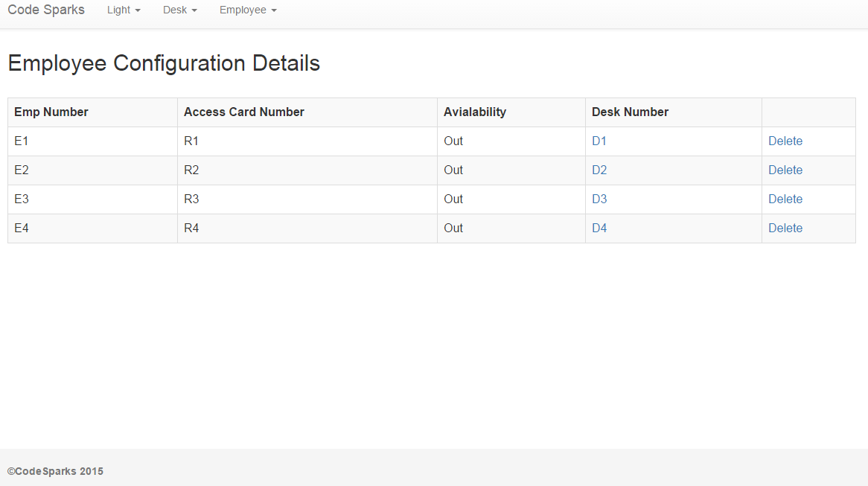Click the Access Card Number header
868x486 pixels.
tap(244, 112)
